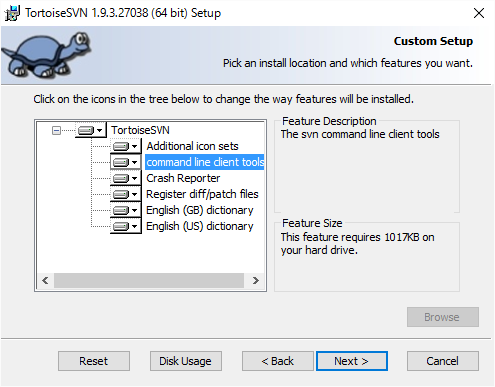Select English (GB) dictionary feature
This screenshot has height=387, width=495.
[200, 210]
